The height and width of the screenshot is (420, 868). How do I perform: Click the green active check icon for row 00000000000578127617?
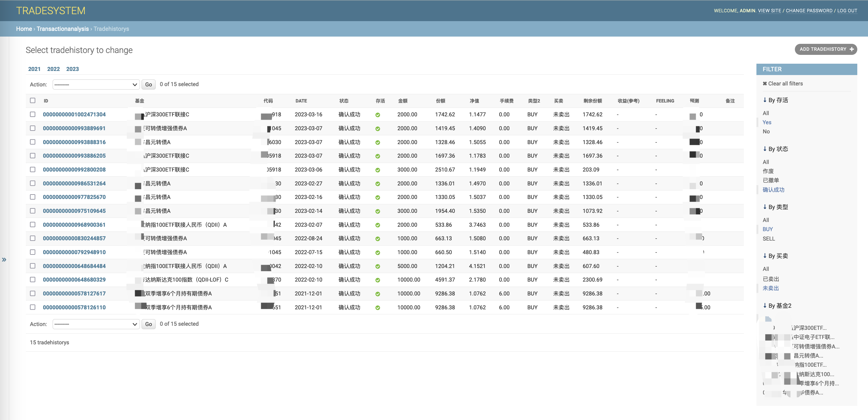(377, 294)
